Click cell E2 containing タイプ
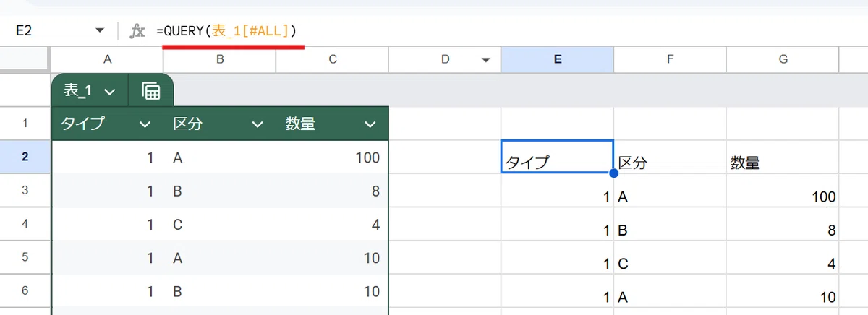This screenshot has width=868, height=315. coord(557,157)
